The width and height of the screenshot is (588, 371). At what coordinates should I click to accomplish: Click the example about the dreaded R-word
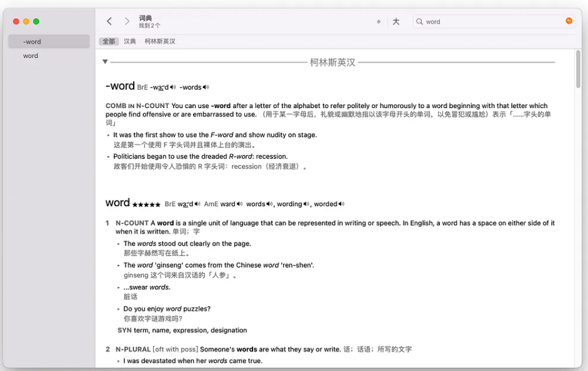200,156
